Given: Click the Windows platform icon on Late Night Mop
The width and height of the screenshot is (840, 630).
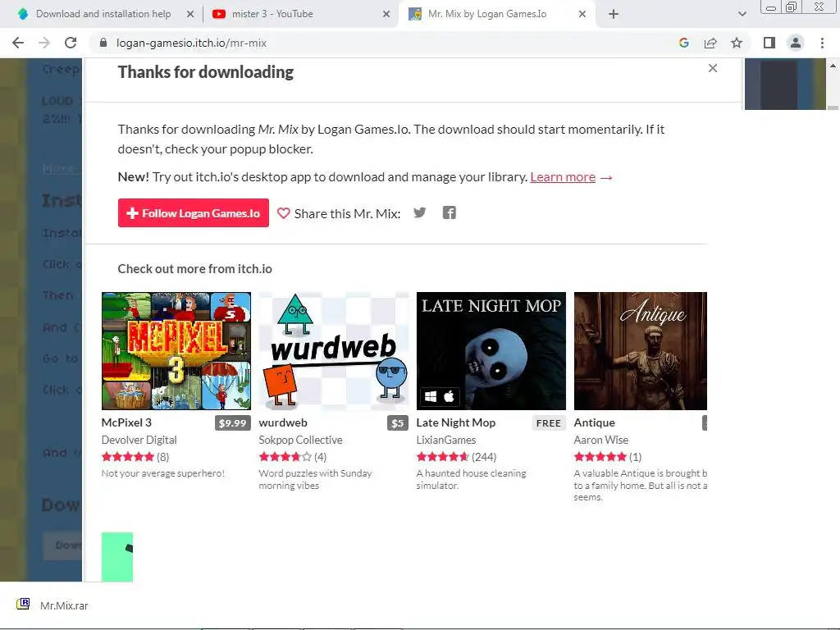Looking at the screenshot, I should pos(430,396).
